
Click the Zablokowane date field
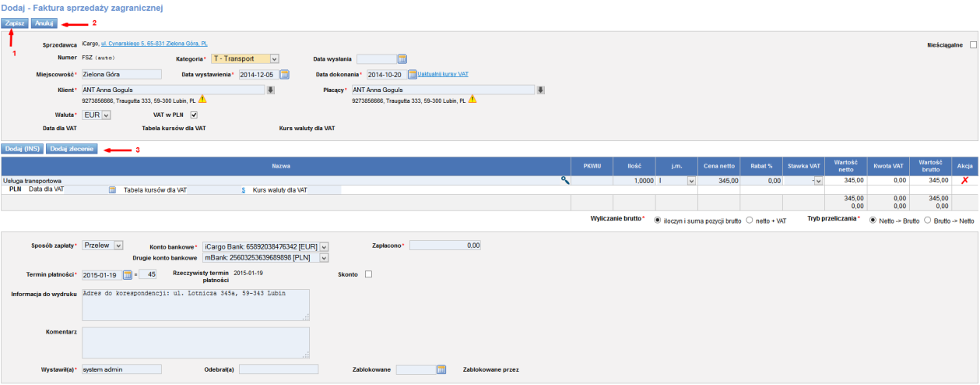click(x=416, y=369)
